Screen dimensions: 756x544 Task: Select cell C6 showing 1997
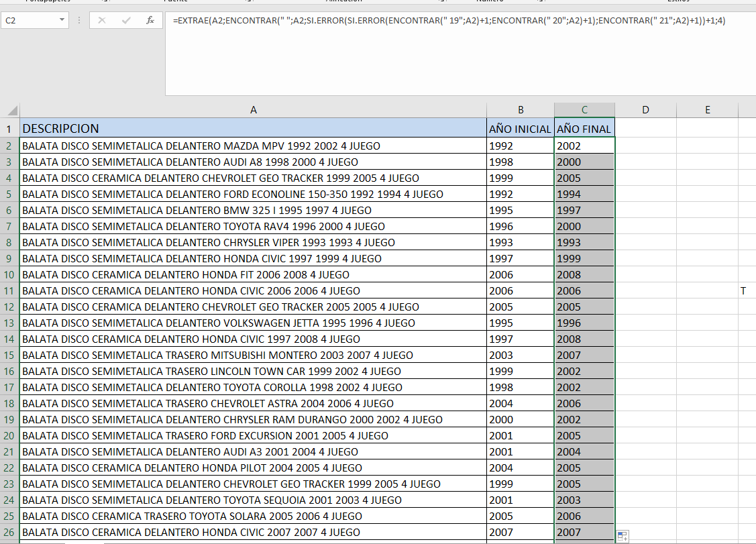pos(584,210)
